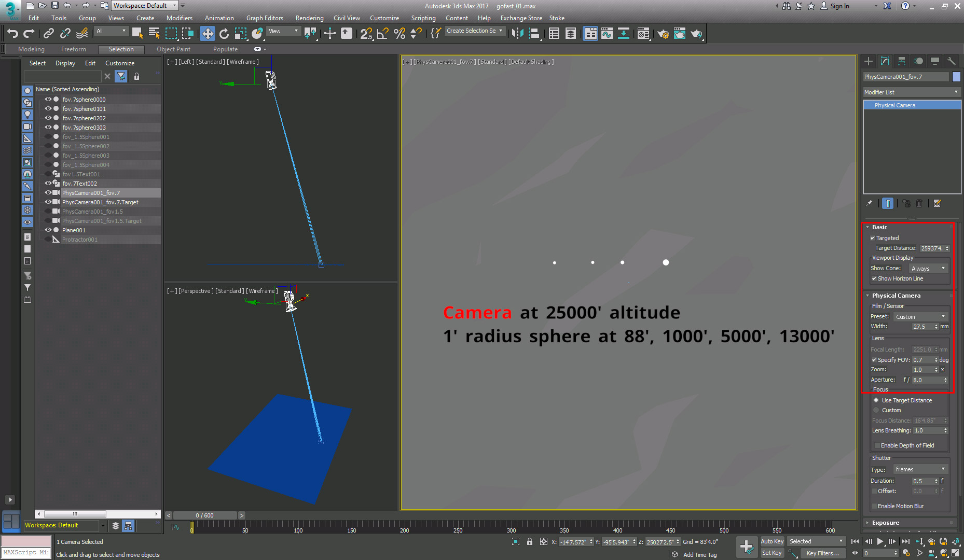Click the Configure Modifier Sets icon
Screen dimensions: 964x560
[938, 204]
